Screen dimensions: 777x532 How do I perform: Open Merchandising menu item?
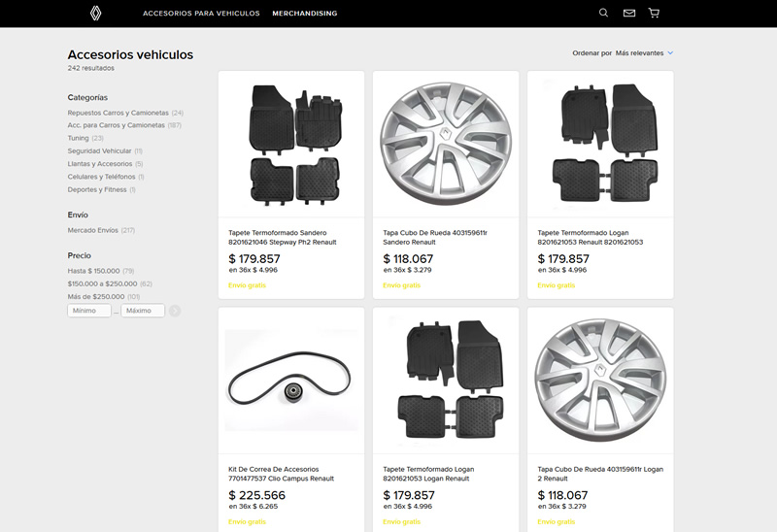(305, 14)
